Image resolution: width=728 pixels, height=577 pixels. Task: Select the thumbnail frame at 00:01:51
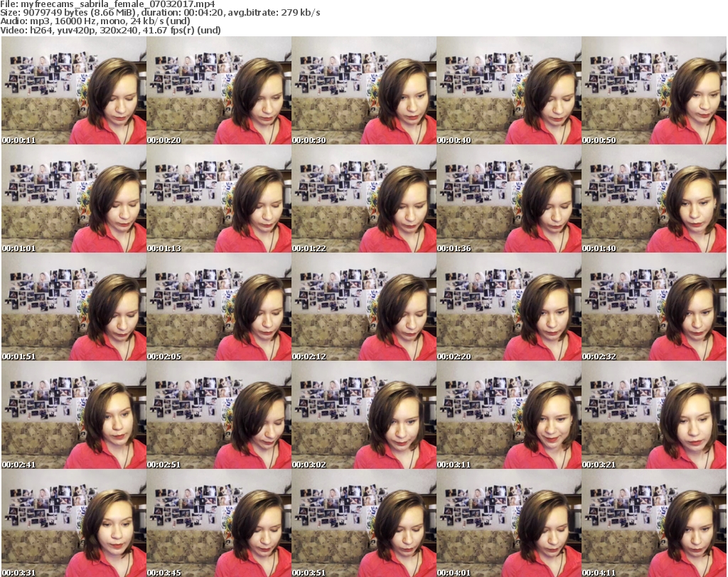pyautogui.click(x=74, y=307)
